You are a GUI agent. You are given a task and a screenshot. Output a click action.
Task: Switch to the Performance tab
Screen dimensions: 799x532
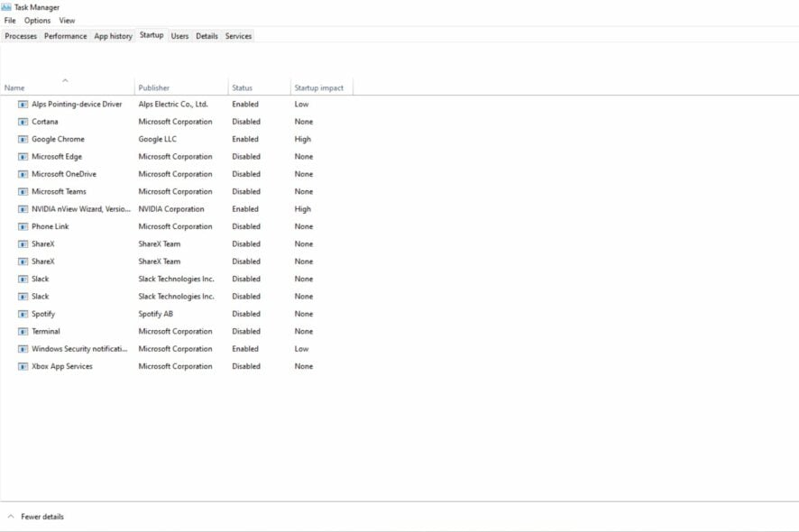65,36
